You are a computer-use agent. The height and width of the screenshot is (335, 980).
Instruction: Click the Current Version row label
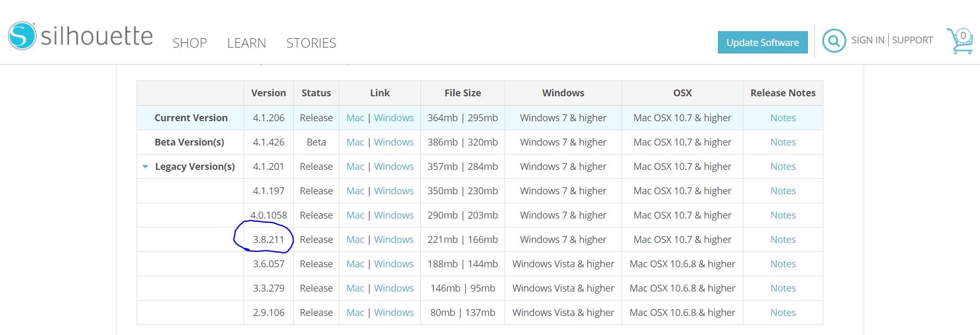pos(191,118)
